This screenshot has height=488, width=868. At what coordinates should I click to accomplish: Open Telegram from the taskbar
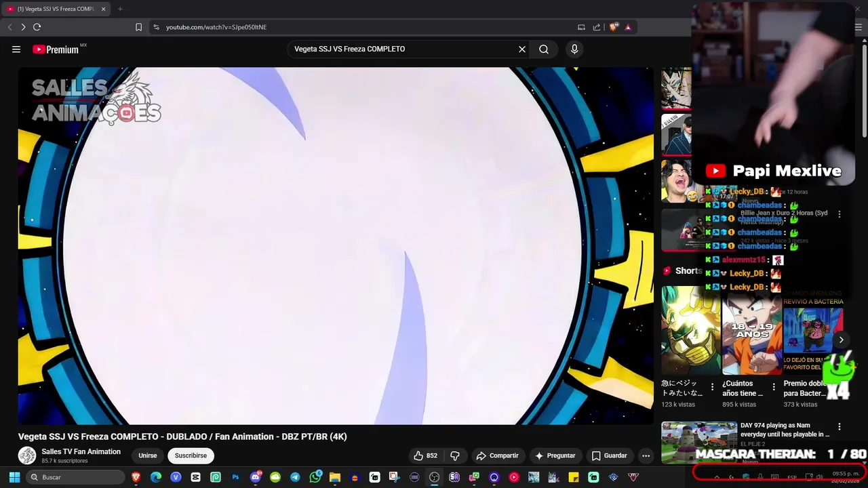295,477
